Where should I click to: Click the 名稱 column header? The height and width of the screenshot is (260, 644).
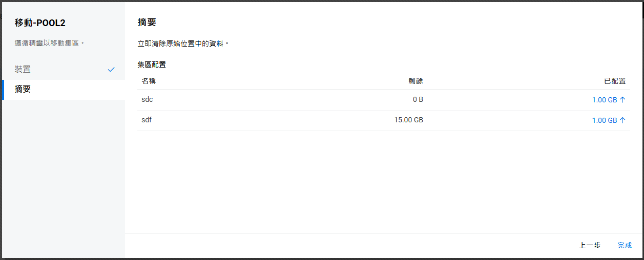(149, 81)
